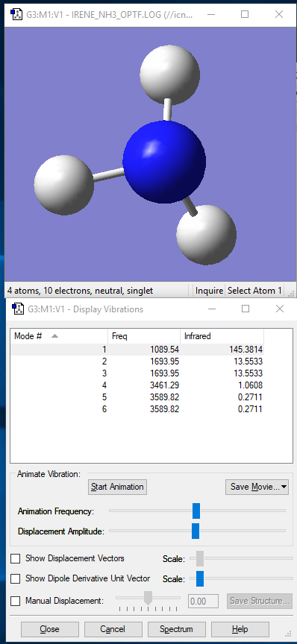This screenshot has width=297, height=644.
Task: Minimize the molecule viewer window
Action: coord(210,15)
